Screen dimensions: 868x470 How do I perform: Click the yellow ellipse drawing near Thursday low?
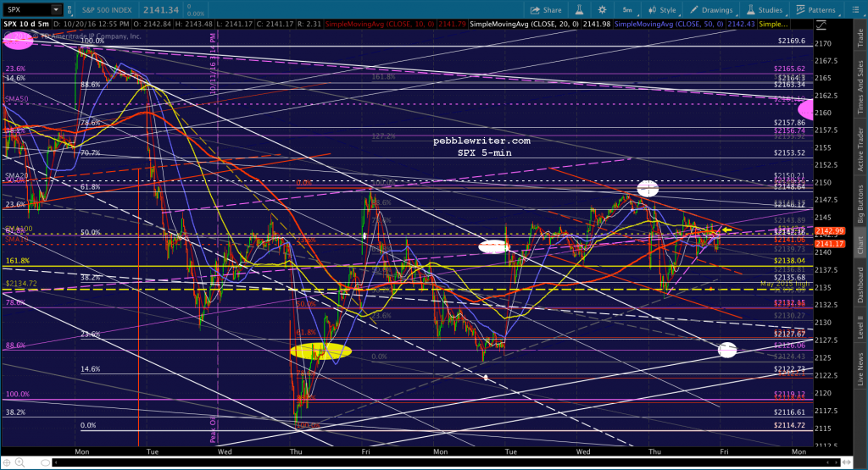coord(320,351)
